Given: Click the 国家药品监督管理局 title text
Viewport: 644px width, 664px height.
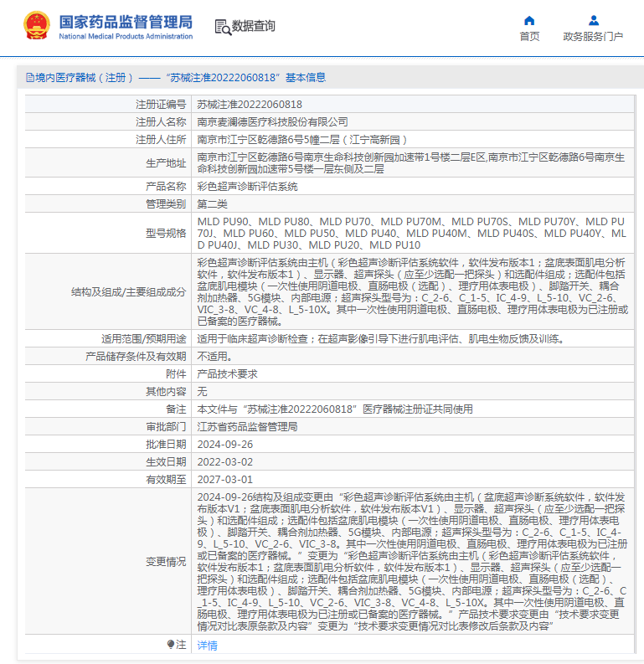Looking at the screenshot, I should (126, 21).
